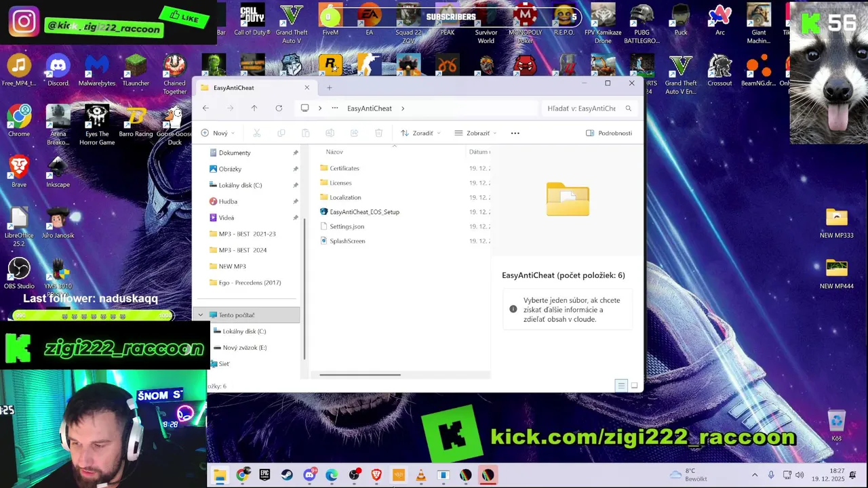This screenshot has height=488, width=868.
Task: Open the Recycle Bin (Kôš)
Action: 836,425
